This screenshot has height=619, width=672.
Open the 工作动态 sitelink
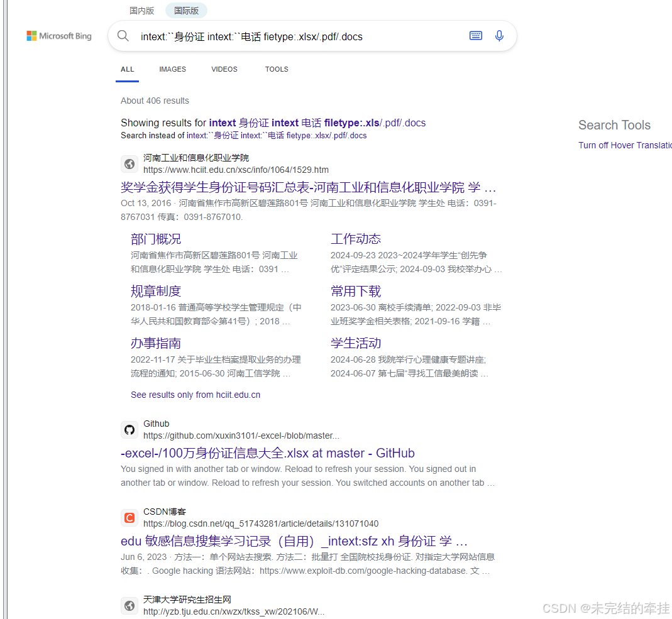pyautogui.click(x=356, y=239)
